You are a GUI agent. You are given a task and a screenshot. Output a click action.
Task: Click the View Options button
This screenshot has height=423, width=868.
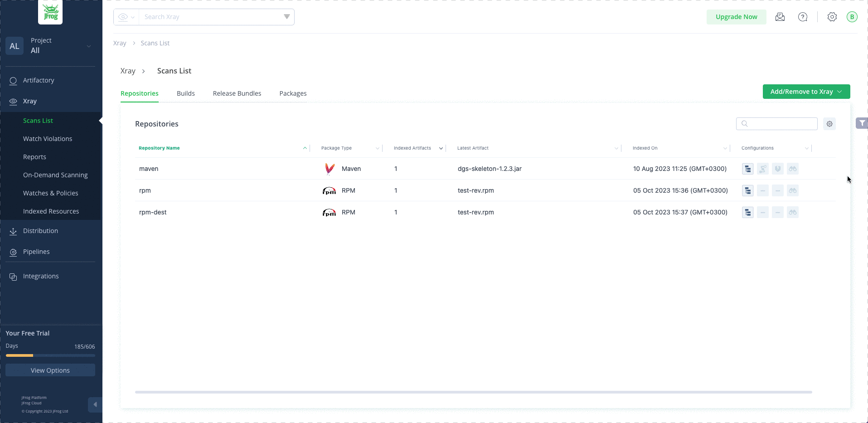pyautogui.click(x=50, y=370)
